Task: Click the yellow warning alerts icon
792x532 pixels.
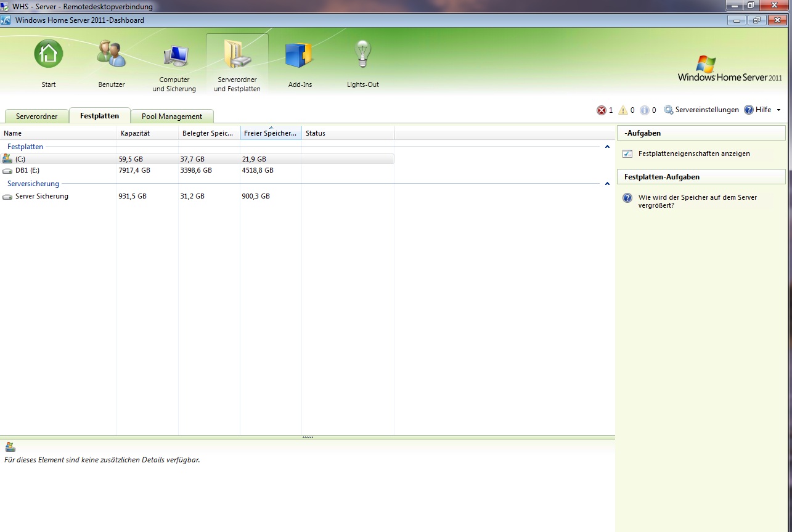Action: click(x=623, y=110)
